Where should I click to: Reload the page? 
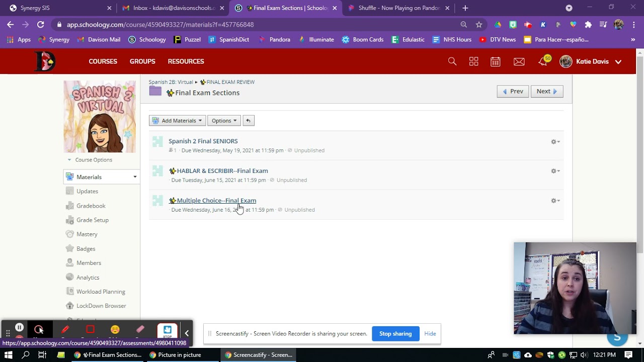pos(41,24)
